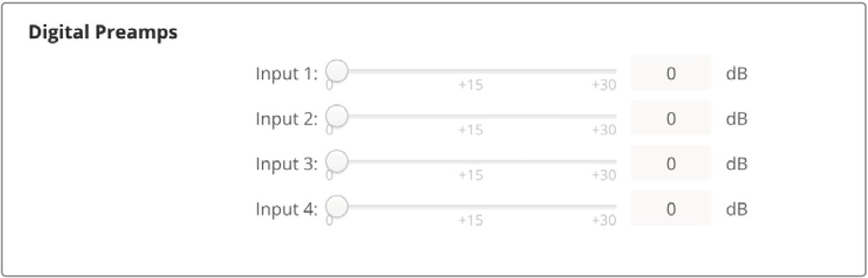Click the dB unit label beside Input 4

(735, 209)
